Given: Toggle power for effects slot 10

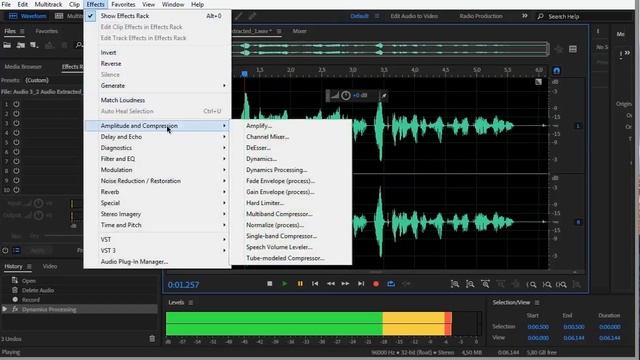Looking at the screenshot, I should (x=16, y=190).
